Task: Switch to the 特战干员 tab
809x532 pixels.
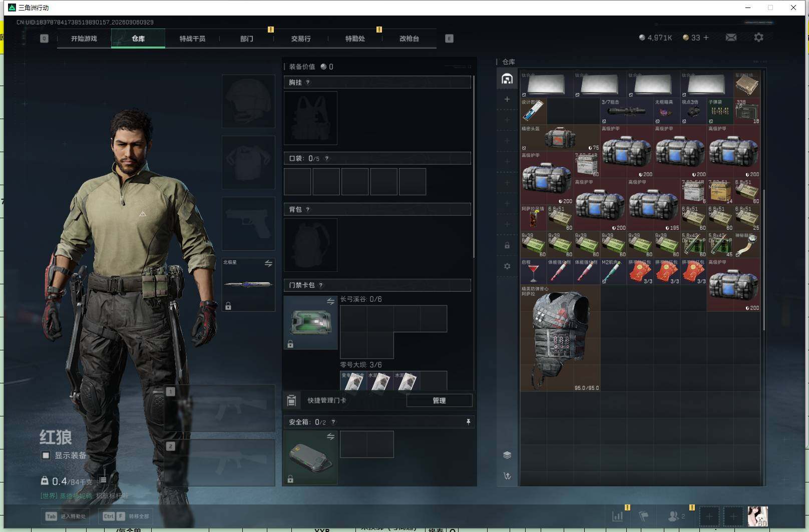Action: pyautogui.click(x=192, y=39)
